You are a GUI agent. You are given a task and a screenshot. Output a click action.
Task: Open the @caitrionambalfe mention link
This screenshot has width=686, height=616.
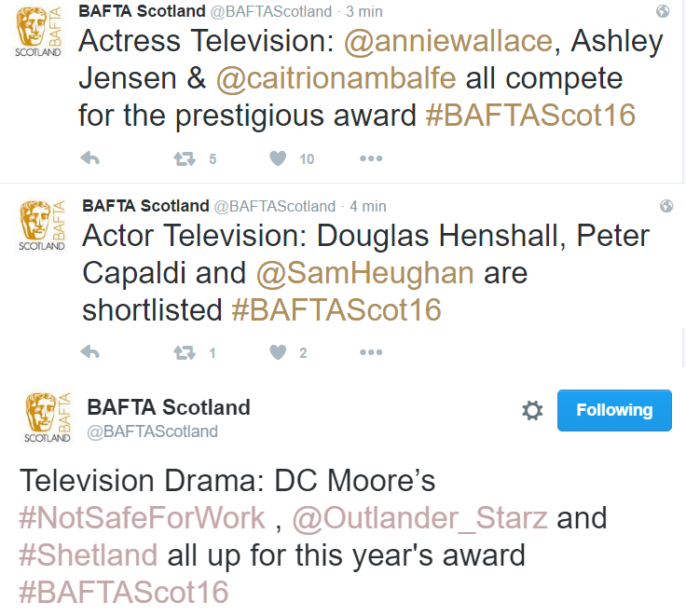click(336, 79)
